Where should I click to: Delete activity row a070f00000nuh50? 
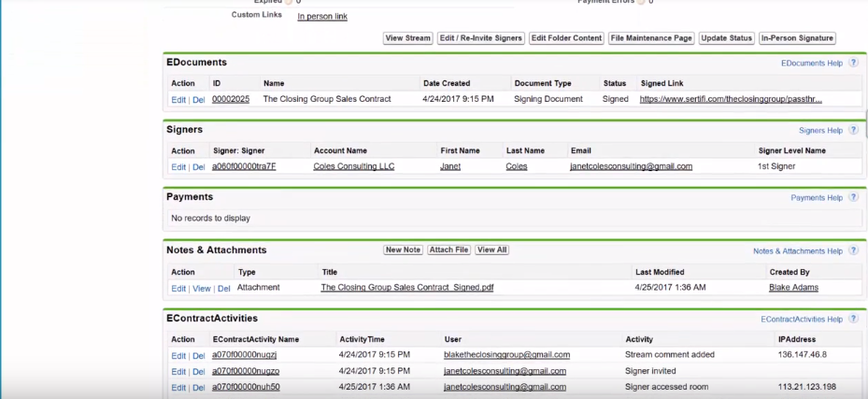[x=199, y=388]
